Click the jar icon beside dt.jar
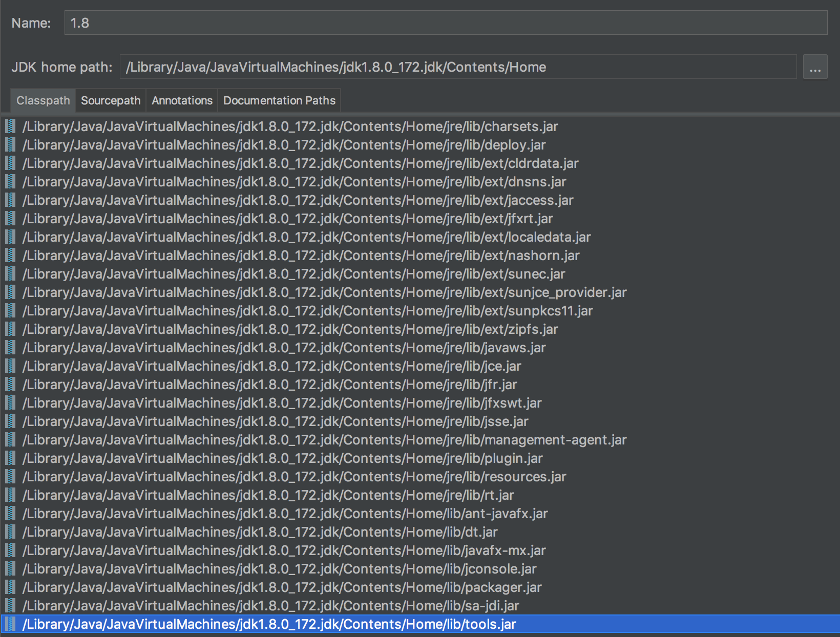 [x=10, y=532]
